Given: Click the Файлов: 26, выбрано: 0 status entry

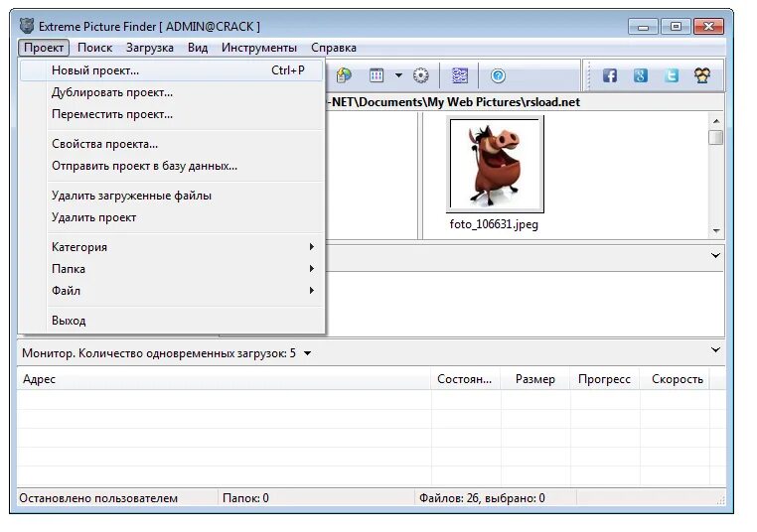Looking at the screenshot, I should [482, 498].
